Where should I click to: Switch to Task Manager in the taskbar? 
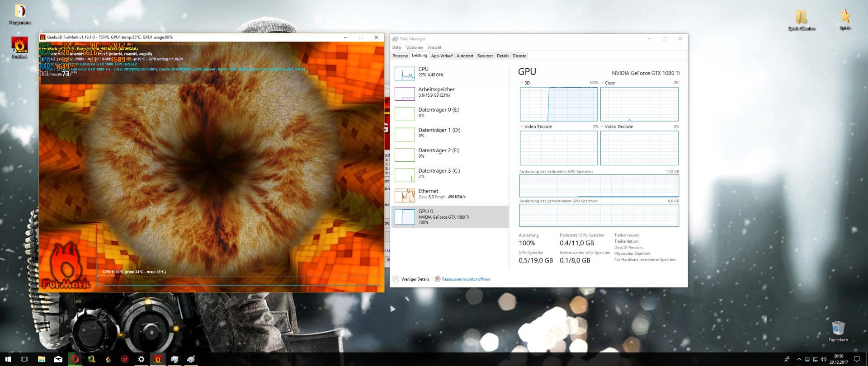pos(175,359)
